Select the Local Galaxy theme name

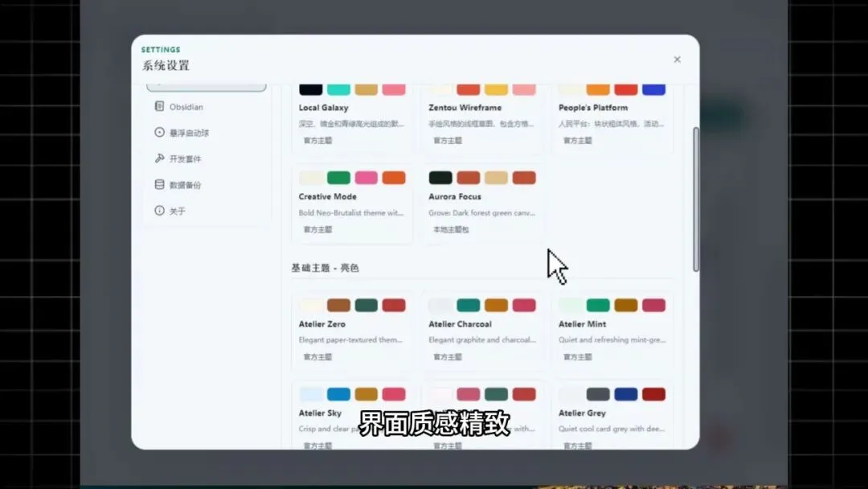pos(323,108)
